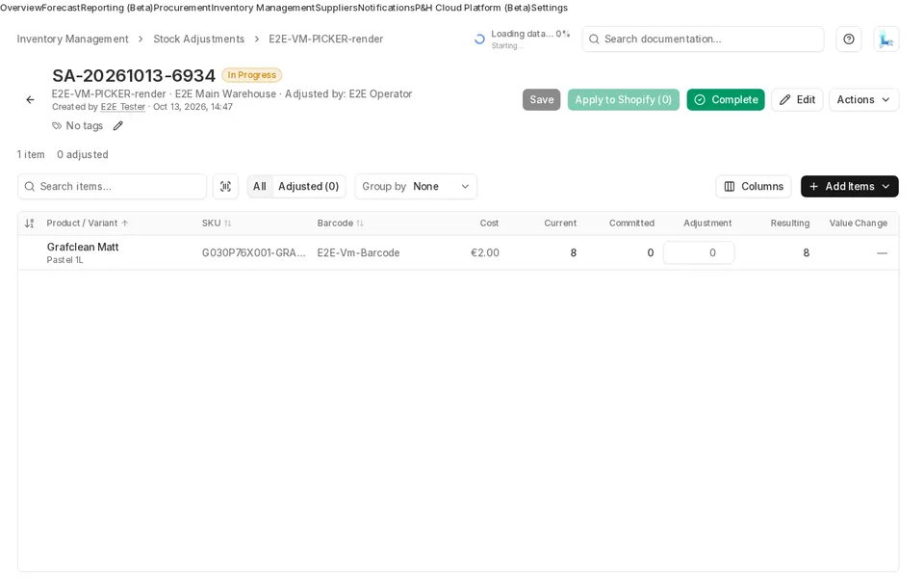Go back using the left arrow icon

[30, 99]
